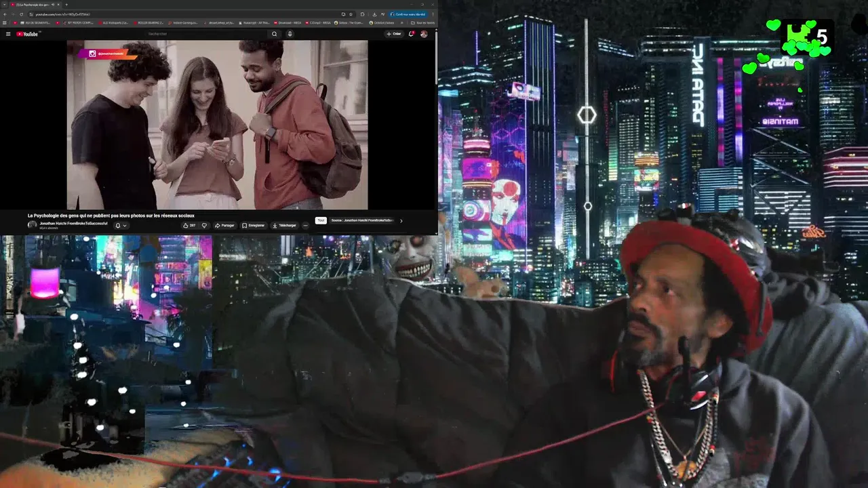This screenshot has width=868, height=488.
Task: Like the video with thumbs up 297
Action: [189, 225]
